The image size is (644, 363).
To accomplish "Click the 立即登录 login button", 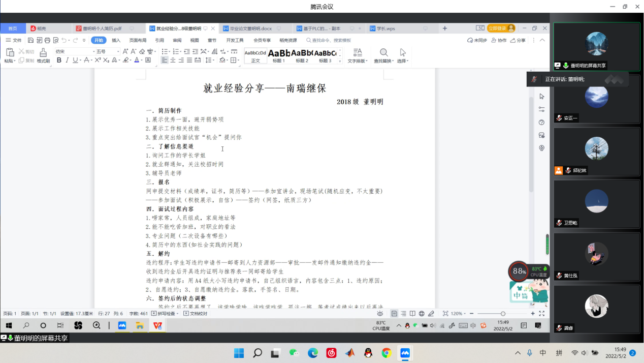I will click(x=501, y=28).
